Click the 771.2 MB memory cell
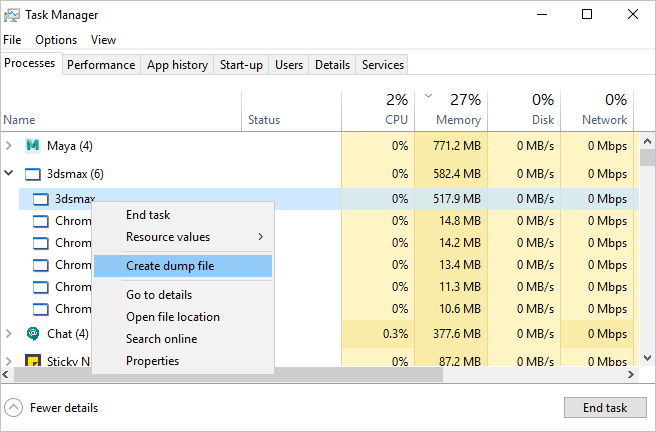The width and height of the screenshot is (656, 432). coord(451,146)
